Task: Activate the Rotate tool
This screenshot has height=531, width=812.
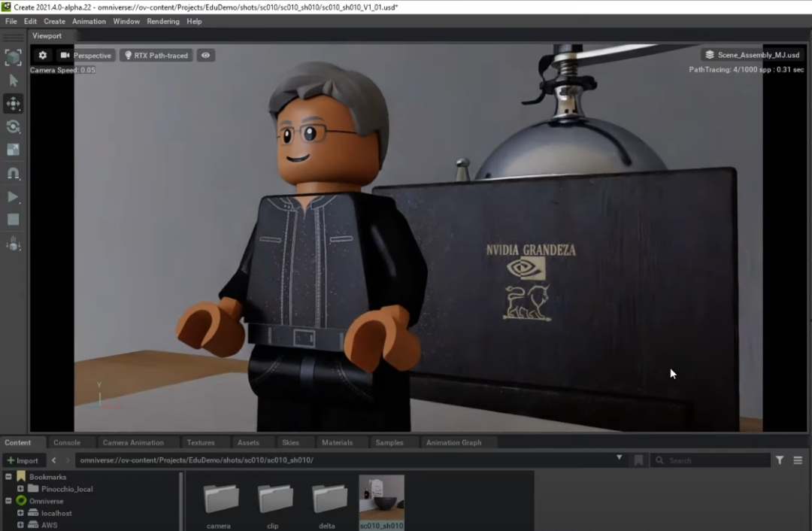Action: 13,126
